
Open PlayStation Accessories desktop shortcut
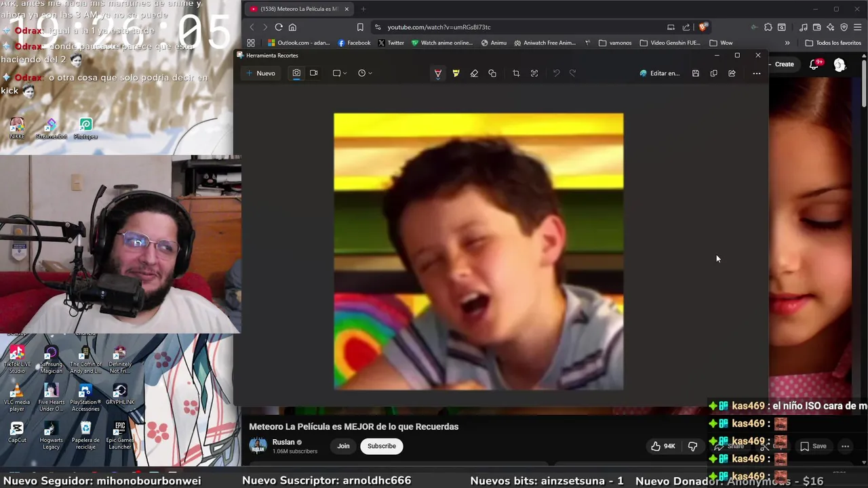tap(85, 398)
